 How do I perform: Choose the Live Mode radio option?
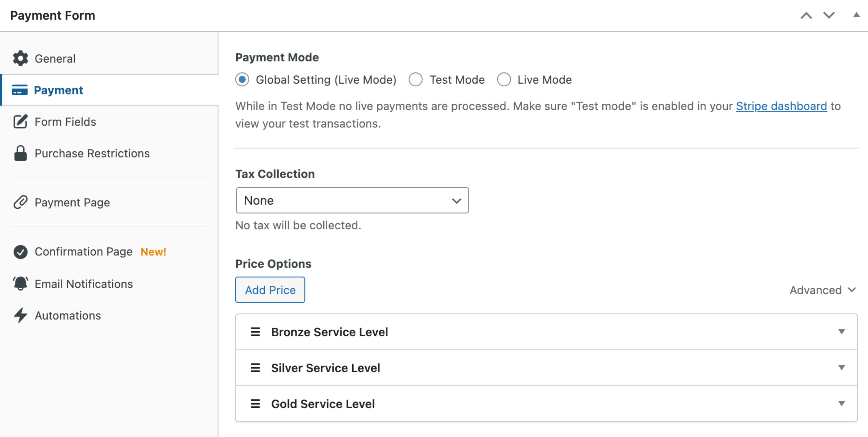[x=504, y=80]
